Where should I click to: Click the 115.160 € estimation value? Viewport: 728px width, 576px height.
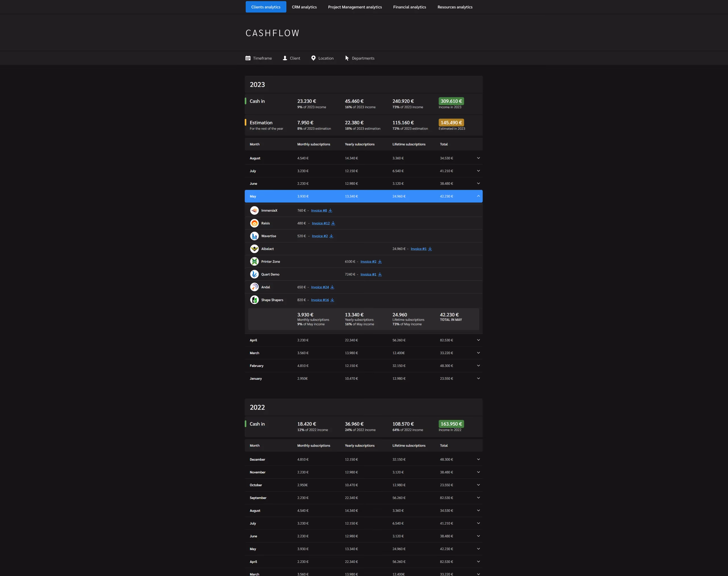(x=403, y=123)
